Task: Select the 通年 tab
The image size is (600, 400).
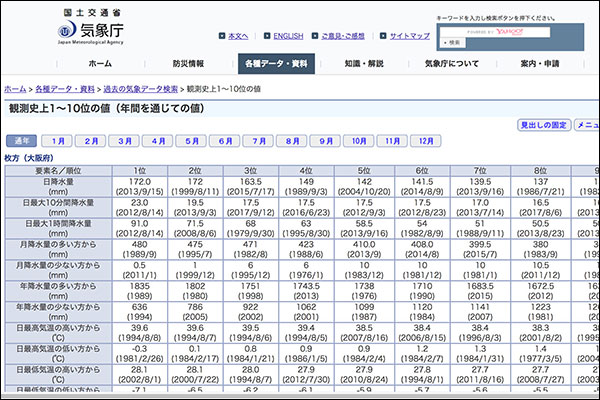Action: (21, 141)
